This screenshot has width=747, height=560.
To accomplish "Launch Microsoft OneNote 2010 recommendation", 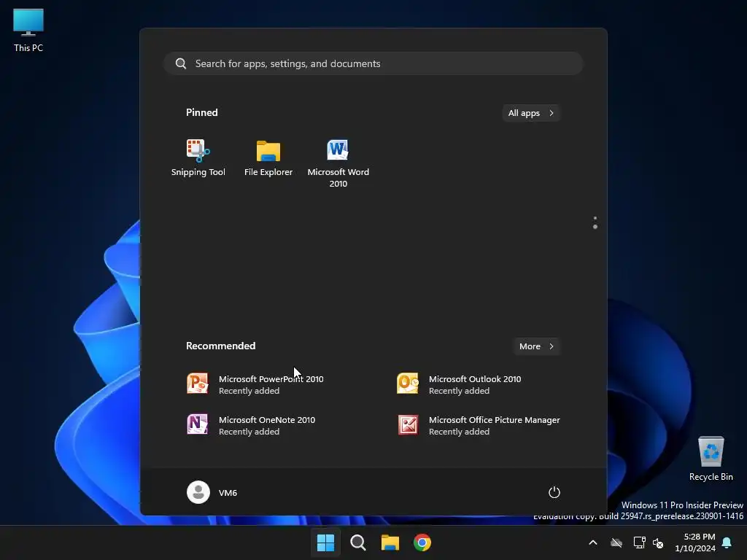I will [x=251, y=425].
